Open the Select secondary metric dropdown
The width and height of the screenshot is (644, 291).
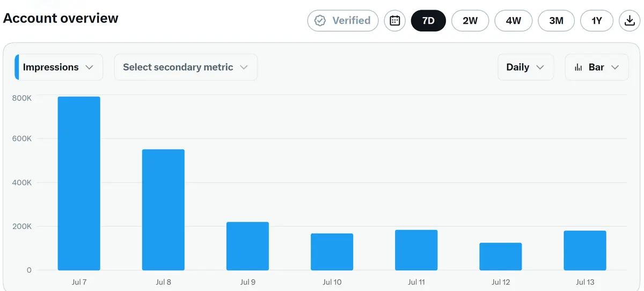(186, 67)
